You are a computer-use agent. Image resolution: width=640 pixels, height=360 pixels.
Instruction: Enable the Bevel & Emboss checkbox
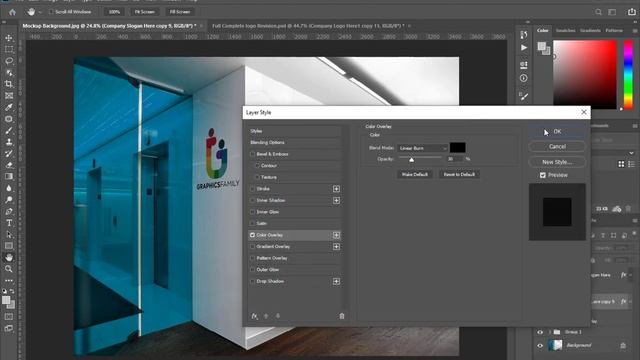pos(252,154)
